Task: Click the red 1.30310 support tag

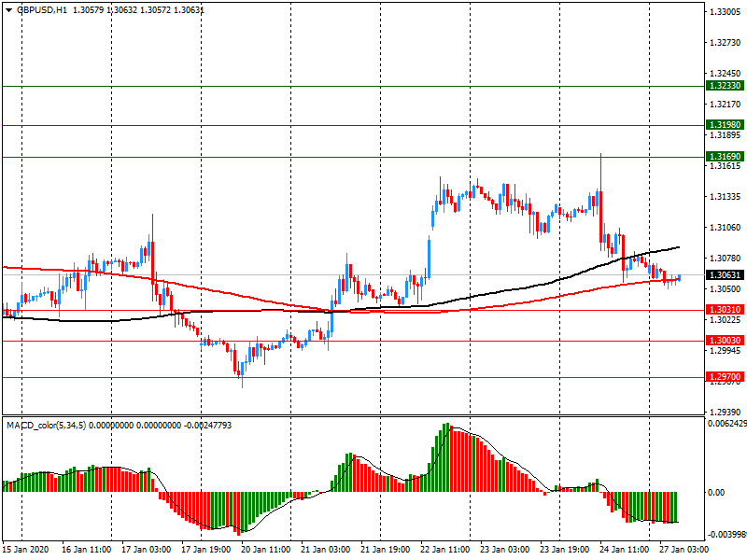Action: click(x=725, y=310)
